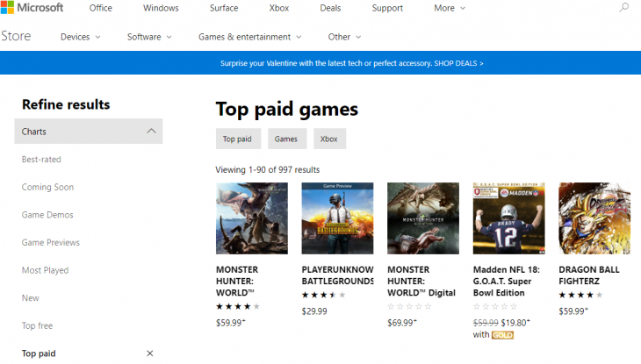Choose New in the Charts list

(30, 298)
